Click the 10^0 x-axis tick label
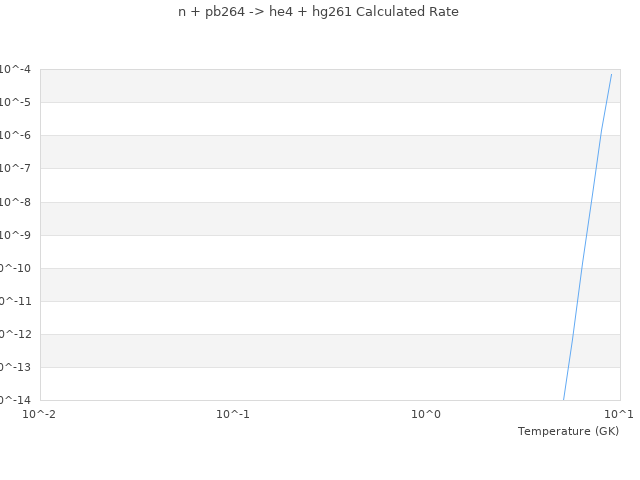This screenshot has height=480, width=640. (426, 413)
